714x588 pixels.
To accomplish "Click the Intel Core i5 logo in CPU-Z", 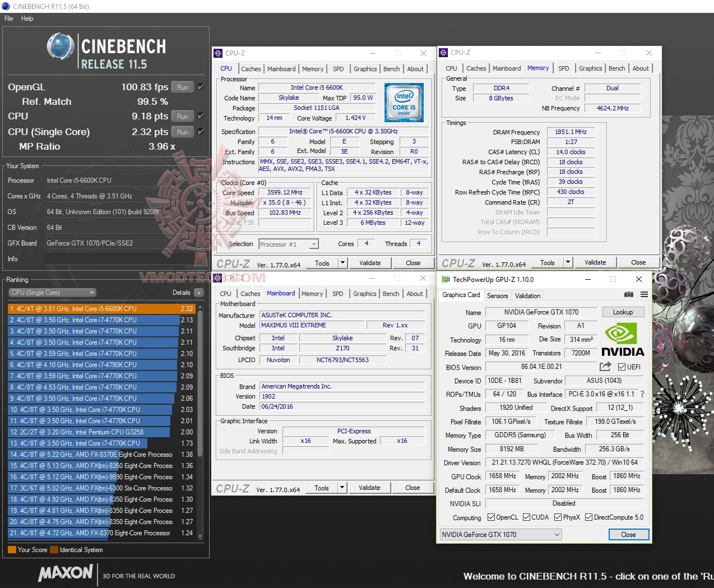I will [404, 103].
